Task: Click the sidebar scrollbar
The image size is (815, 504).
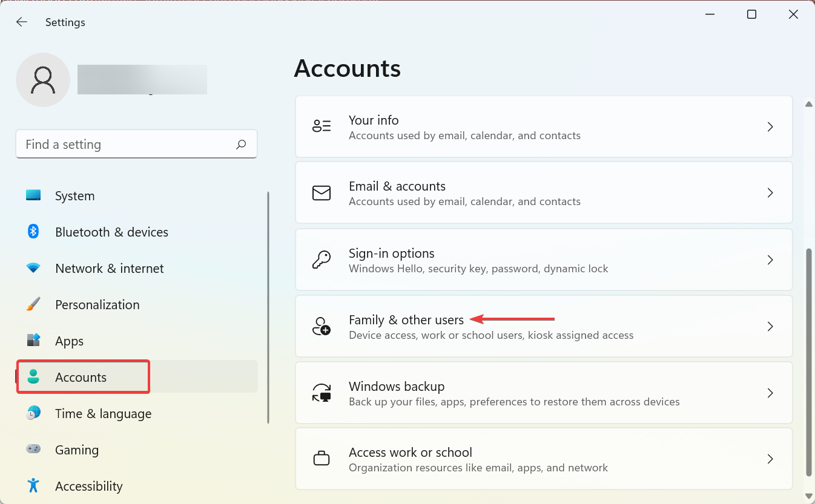Action: (x=268, y=307)
